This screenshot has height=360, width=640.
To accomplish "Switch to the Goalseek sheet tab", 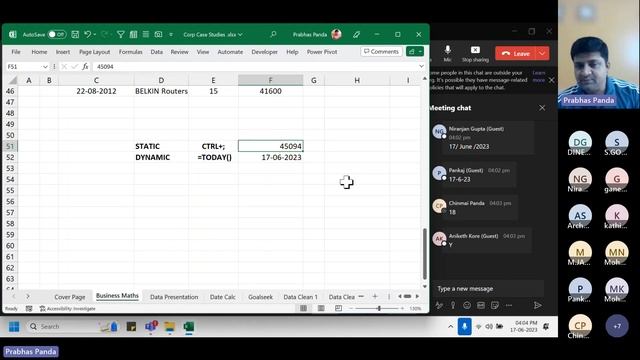I will [x=260, y=297].
